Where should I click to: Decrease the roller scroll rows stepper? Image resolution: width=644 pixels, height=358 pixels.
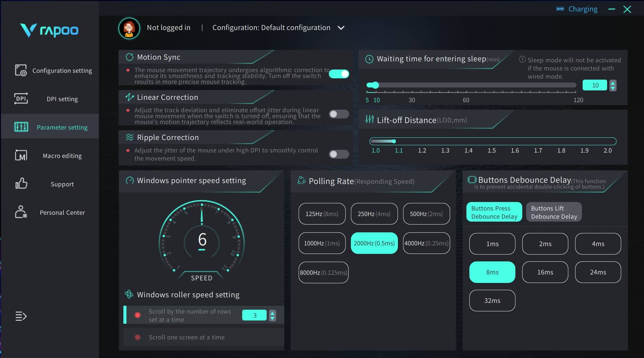[273, 318]
